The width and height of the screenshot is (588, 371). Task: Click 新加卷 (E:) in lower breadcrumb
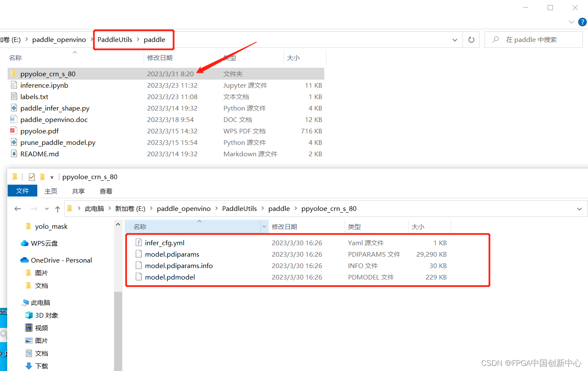[x=130, y=208]
